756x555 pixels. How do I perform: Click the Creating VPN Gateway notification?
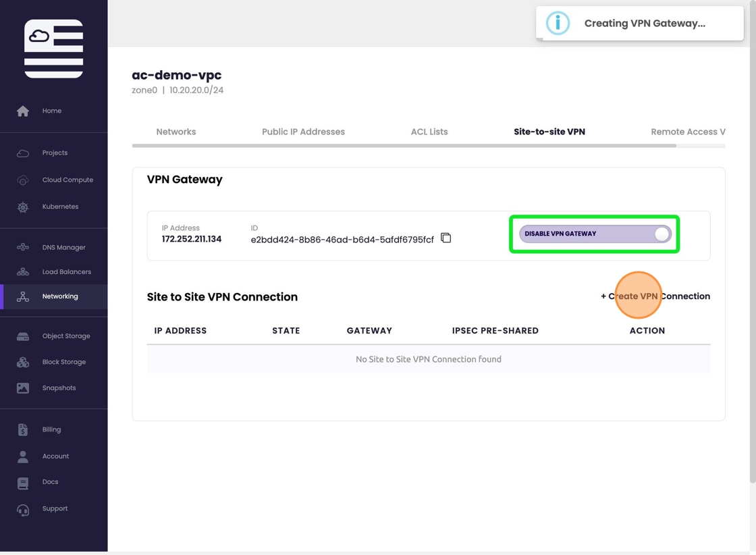[639, 24]
